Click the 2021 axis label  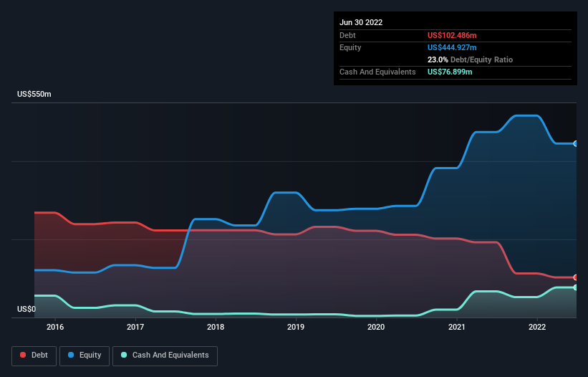pos(457,327)
